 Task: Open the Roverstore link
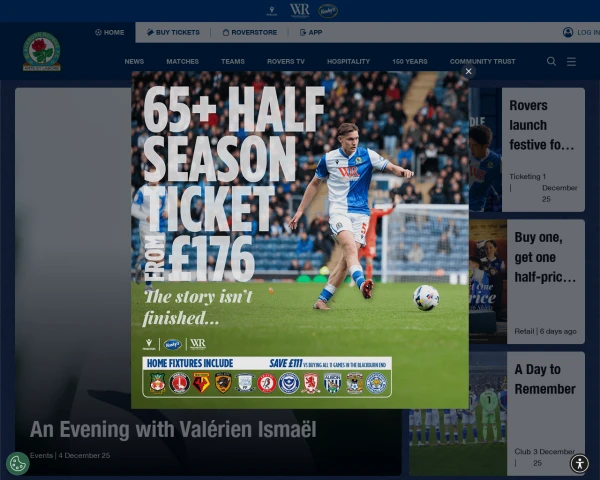tap(249, 32)
